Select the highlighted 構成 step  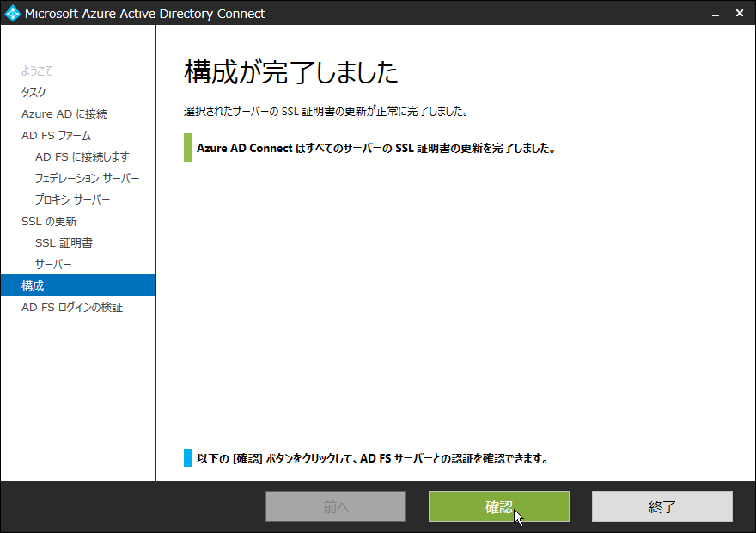[x=78, y=285]
